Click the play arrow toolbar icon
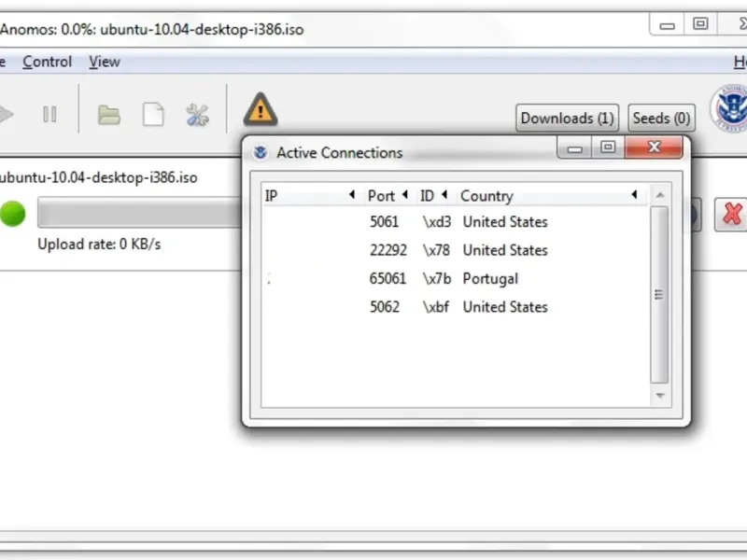 click(x=7, y=114)
